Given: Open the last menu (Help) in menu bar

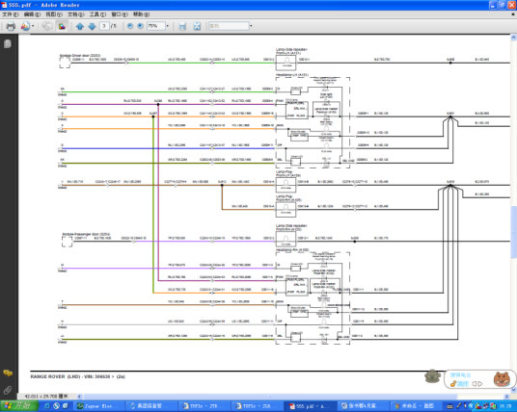Looking at the screenshot, I should [x=141, y=14].
